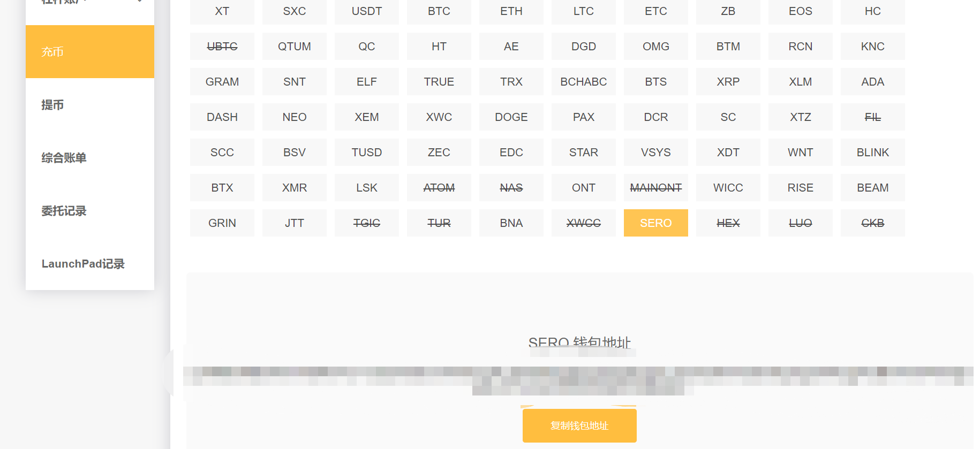Open the 委托记录 menu item
Image resolution: width=980 pixels, height=449 pixels.
click(x=90, y=211)
